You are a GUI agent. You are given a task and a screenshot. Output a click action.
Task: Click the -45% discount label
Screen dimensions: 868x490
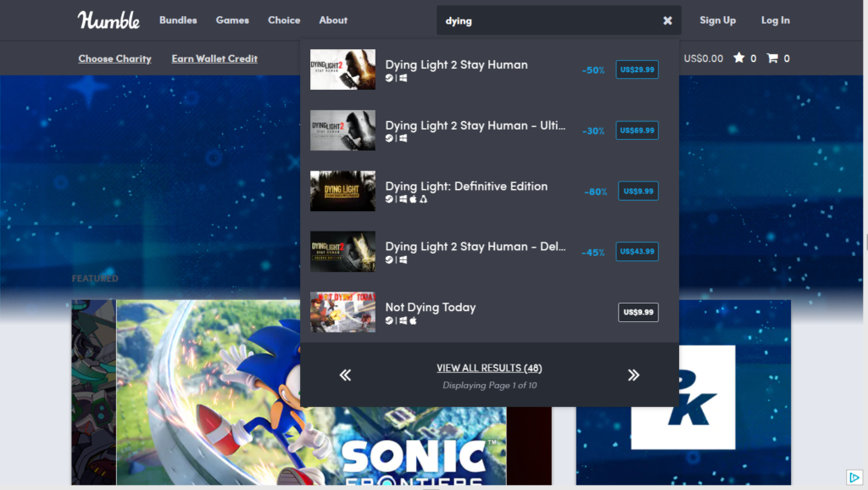click(593, 253)
